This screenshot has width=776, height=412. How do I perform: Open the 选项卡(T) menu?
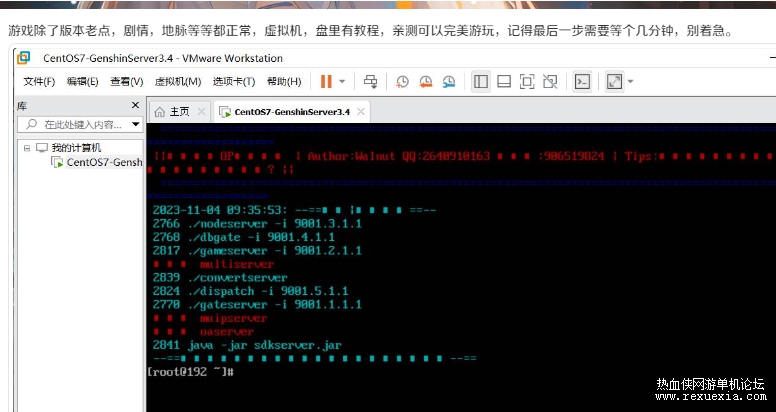[x=234, y=81]
